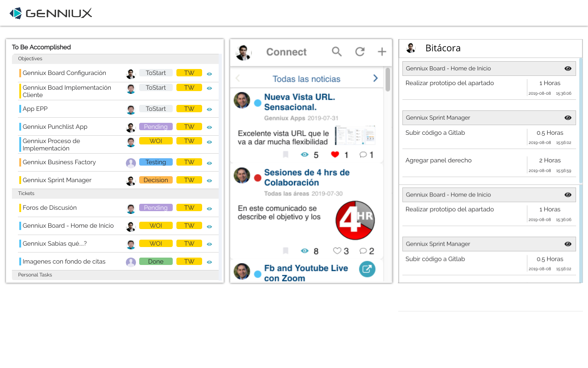
Task: Go to previous news category arrow
Action: (237, 78)
